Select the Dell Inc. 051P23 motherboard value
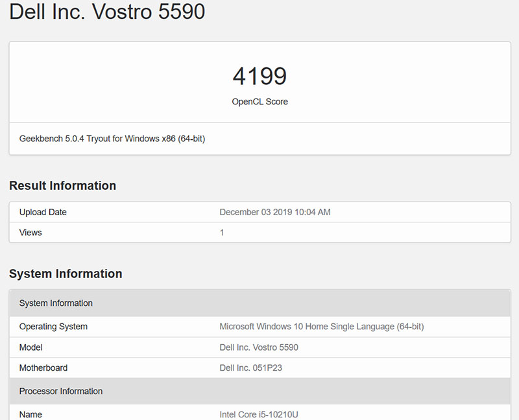Screen dimensions: 519x420 point(251,367)
